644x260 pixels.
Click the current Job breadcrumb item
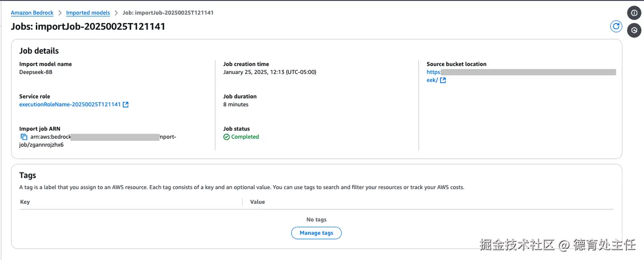point(168,13)
